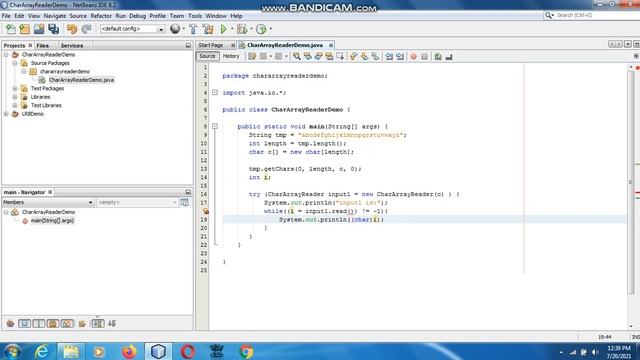
Task: Click the grey Redo arrow icon
Action: (86, 29)
